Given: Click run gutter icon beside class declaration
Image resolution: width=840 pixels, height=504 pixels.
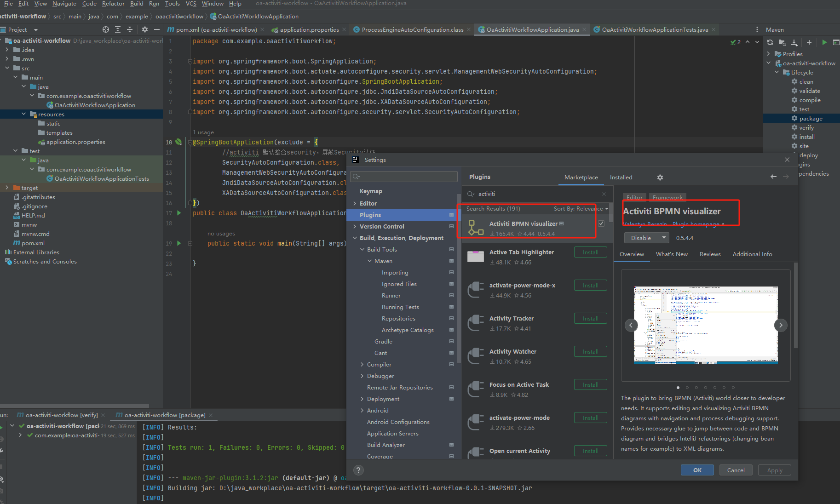Looking at the screenshot, I should [179, 213].
